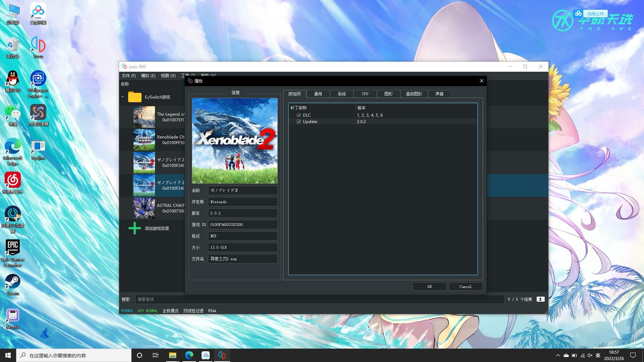Click Steam desktop icon
The height and width of the screenshot is (362, 644).
click(x=13, y=282)
